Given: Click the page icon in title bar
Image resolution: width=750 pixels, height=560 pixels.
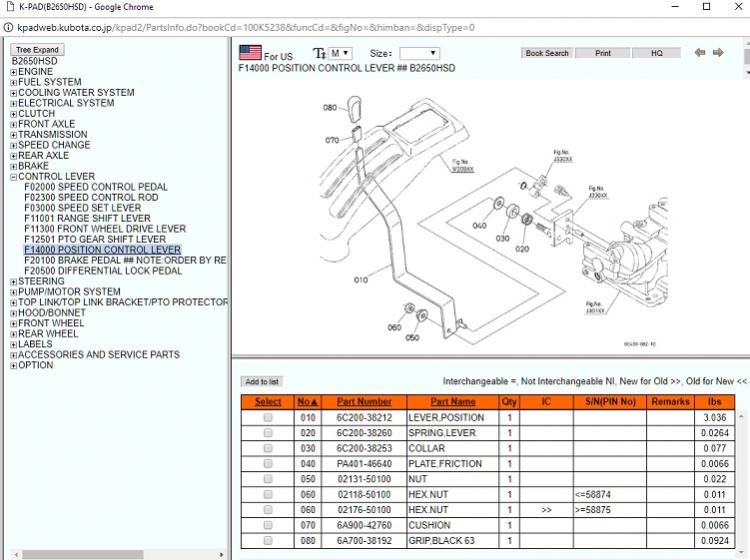Looking at the screenshot, I should click(10, 7).
